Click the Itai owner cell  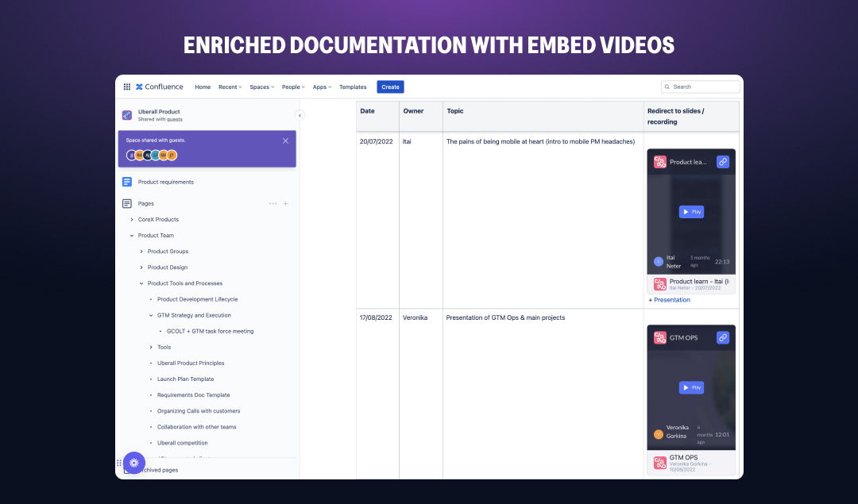pos(407,141)
